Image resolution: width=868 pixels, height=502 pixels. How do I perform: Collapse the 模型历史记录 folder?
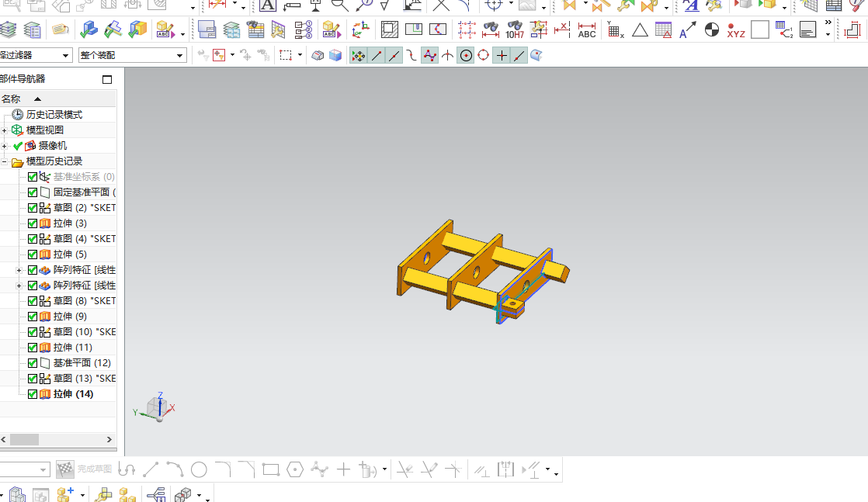click(x=5, y=161)
